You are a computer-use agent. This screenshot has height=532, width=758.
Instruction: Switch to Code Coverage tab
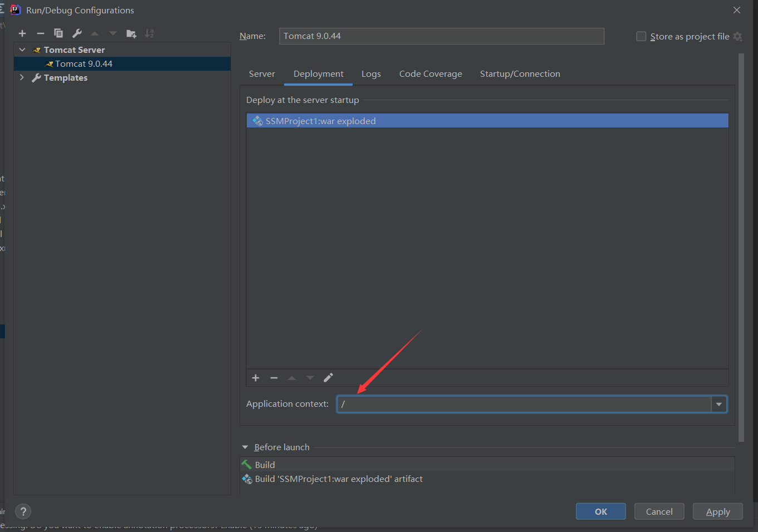(x=431, y=74)
